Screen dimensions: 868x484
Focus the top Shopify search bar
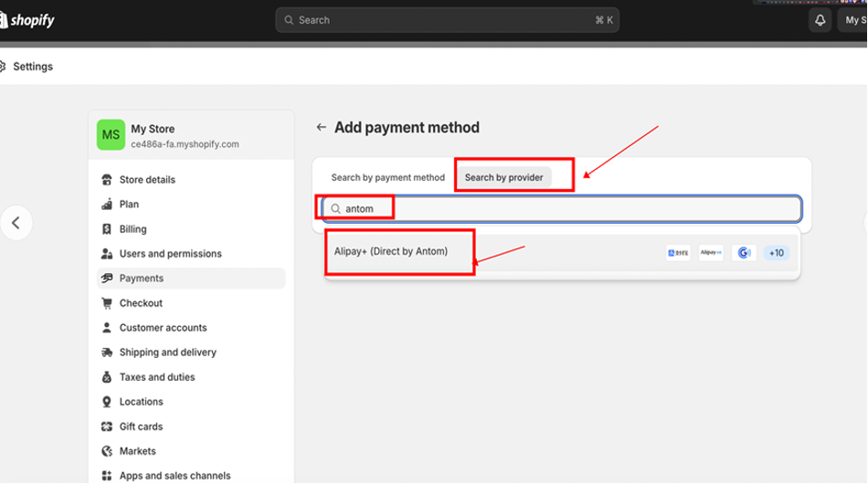pyautogui.click(x=447, y=20)
